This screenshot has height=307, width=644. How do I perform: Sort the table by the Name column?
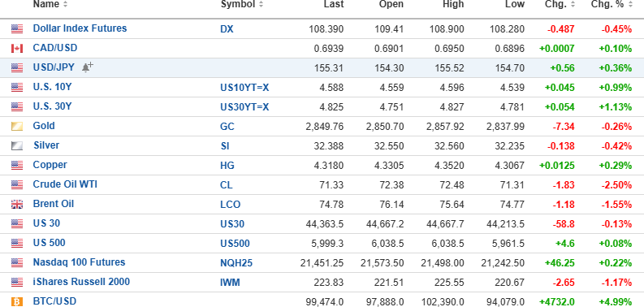(x=50, y=5)
